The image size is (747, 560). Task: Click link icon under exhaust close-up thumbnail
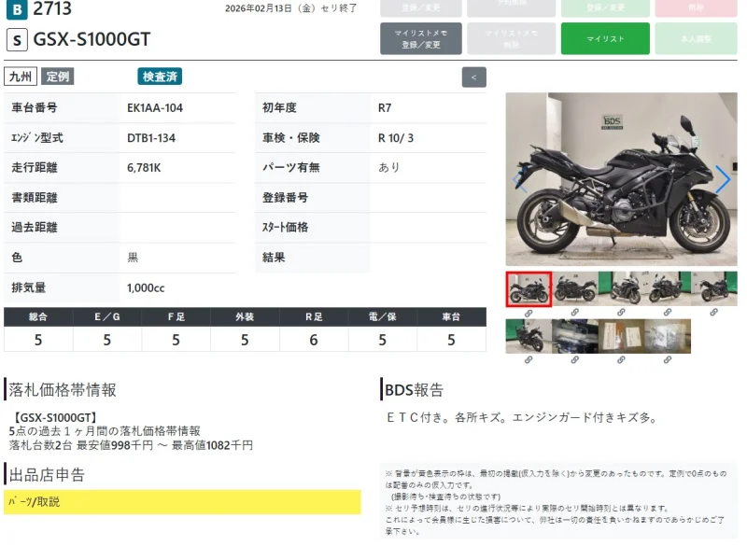pos(575,360)
